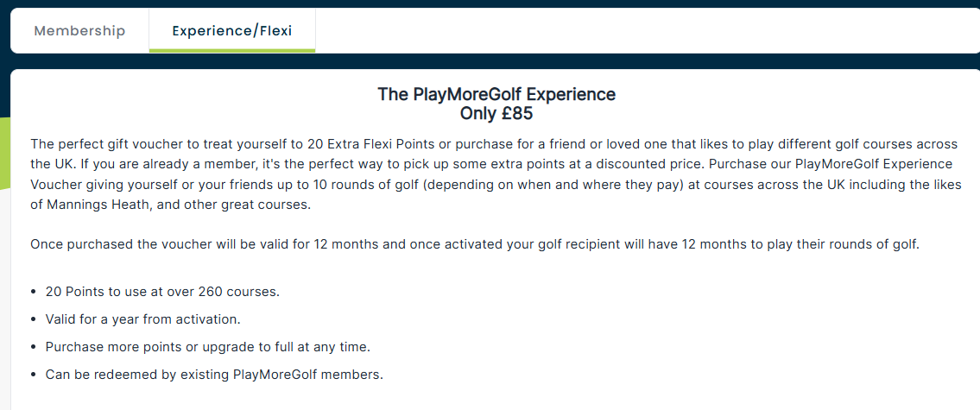This screenshot has height=410, width=980.
Task: Click the Valid for a year from activation bullet
Action: (143, 319)
